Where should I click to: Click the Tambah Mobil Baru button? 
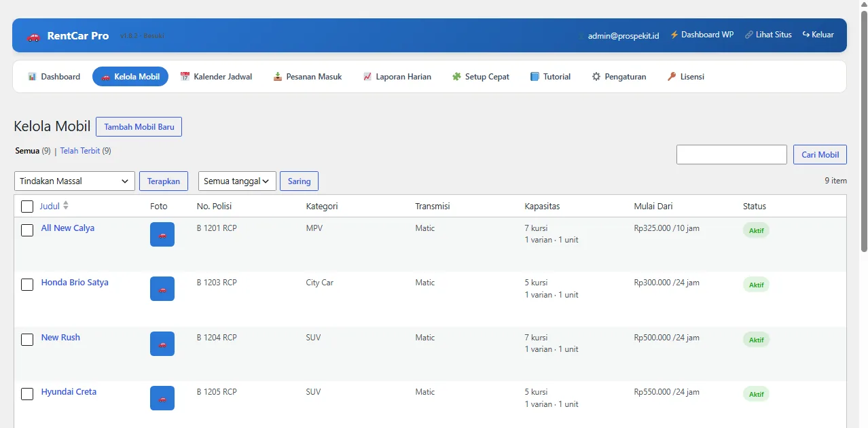[x=139, y=127]
